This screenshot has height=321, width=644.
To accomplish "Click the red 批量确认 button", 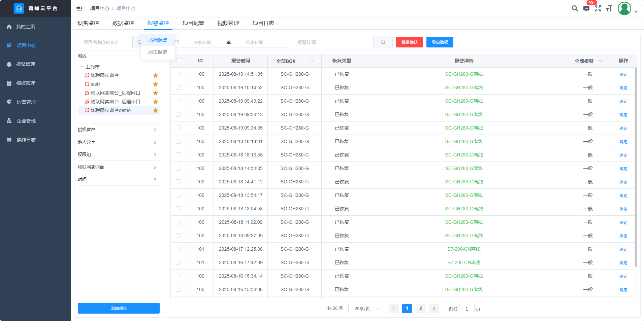I will coord(409,42).
